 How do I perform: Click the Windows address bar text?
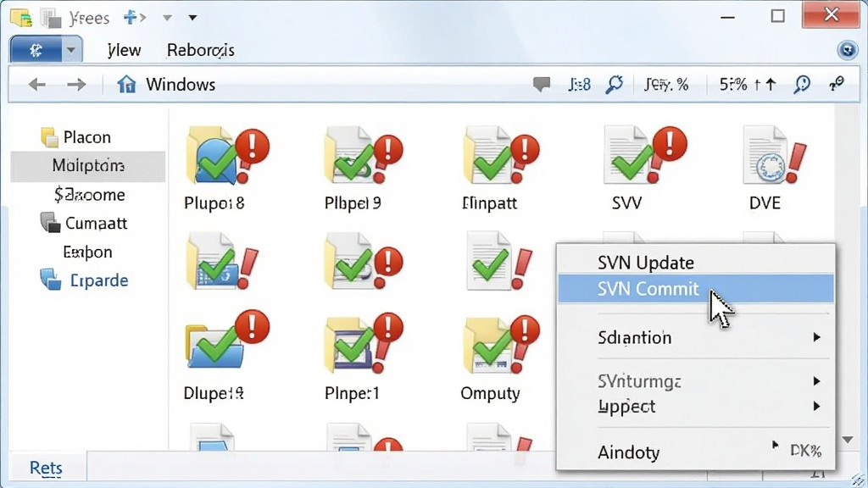[181, 85]
